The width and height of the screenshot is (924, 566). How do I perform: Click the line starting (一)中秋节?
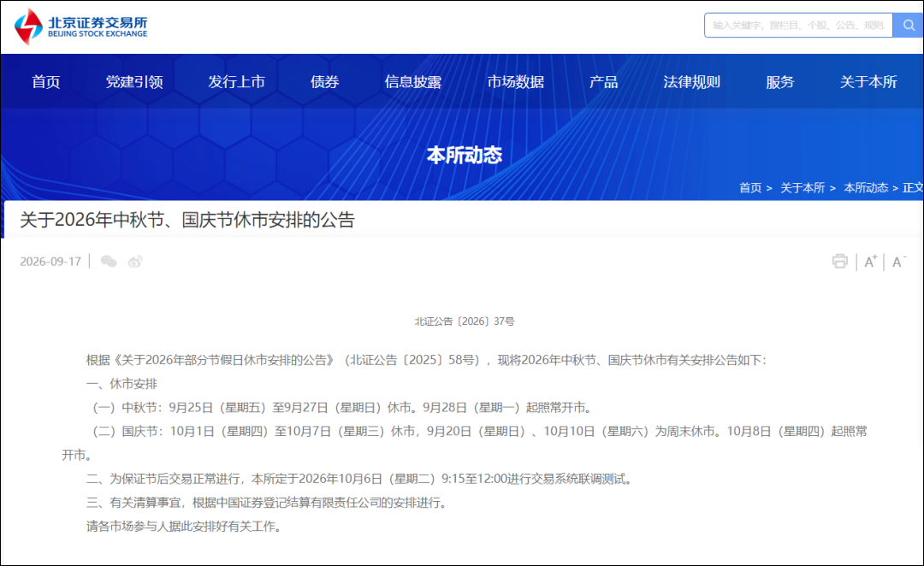340,408
